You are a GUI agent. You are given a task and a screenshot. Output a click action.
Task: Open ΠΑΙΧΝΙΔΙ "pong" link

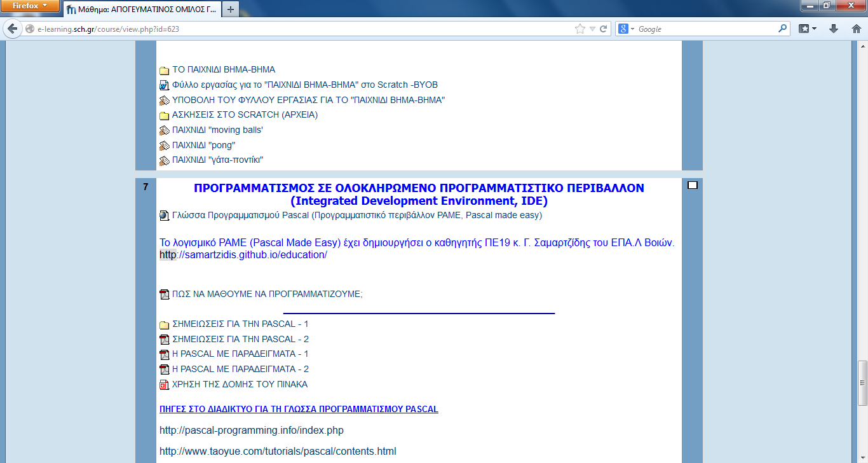[203, 146]
